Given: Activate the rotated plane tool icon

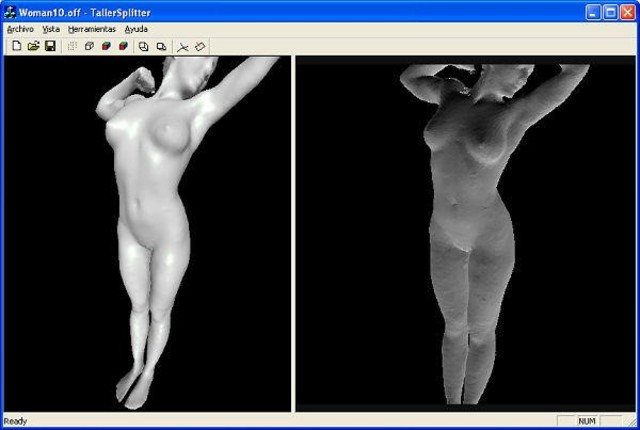Looking at the screenshot, I should point(200,47).
